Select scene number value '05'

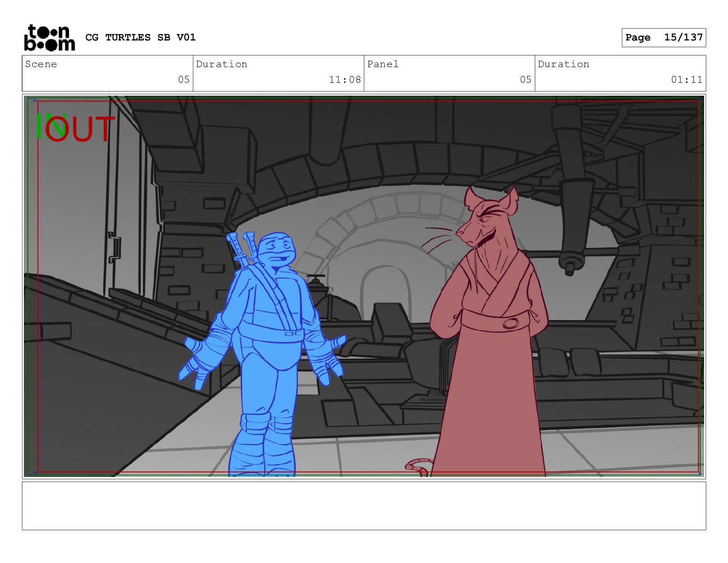point(184,80)
